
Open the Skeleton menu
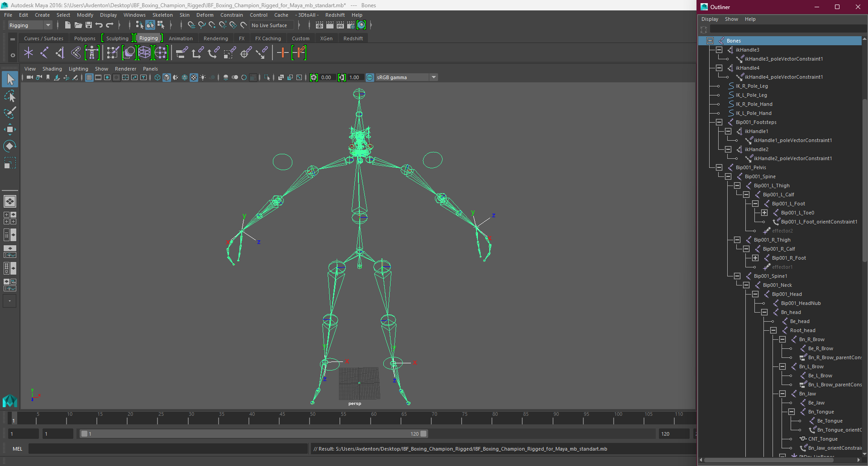pyautogui.click(x=162, y=15)
